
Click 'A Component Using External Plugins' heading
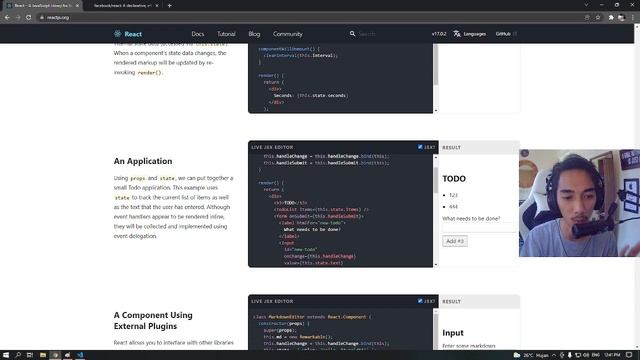153,320
